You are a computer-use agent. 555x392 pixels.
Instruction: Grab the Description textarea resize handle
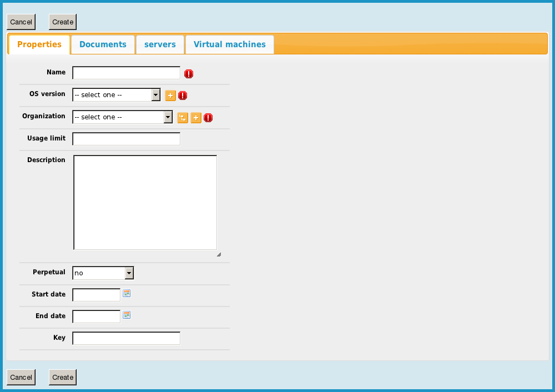[219, 254]
